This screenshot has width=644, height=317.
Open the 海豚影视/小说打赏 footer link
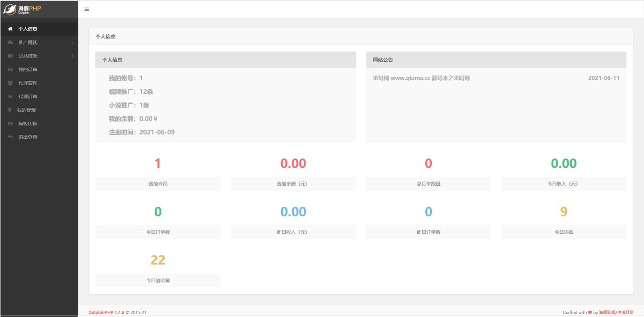click(616, 312)
